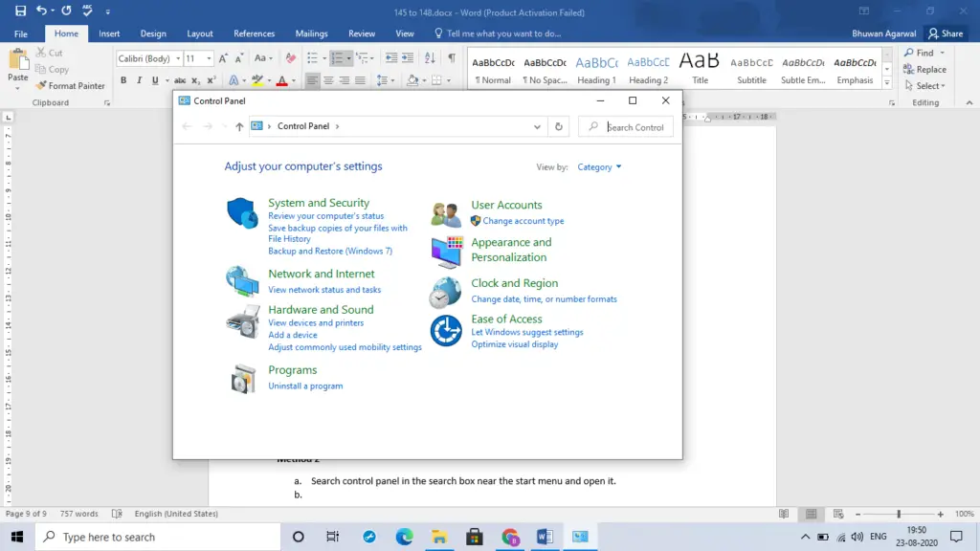The height and width of the screenshot is (551, 980).
Task: Open Microsoft Edge from the taskbar
Action: point(405,537)
